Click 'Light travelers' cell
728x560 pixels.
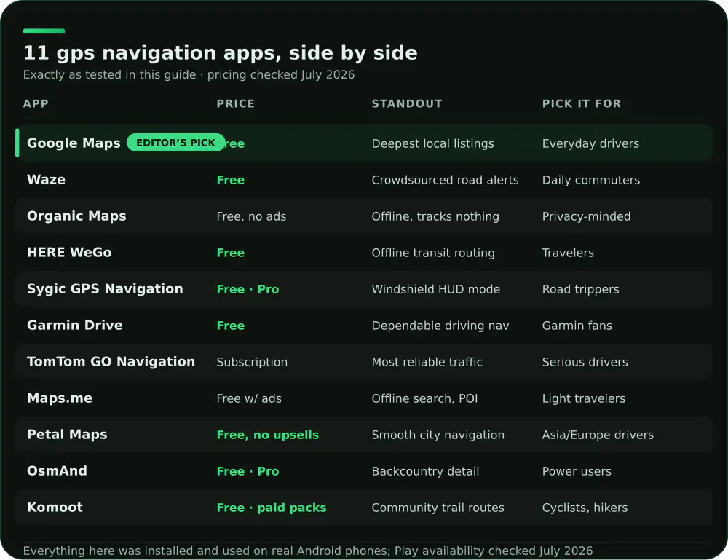(584, 398)
